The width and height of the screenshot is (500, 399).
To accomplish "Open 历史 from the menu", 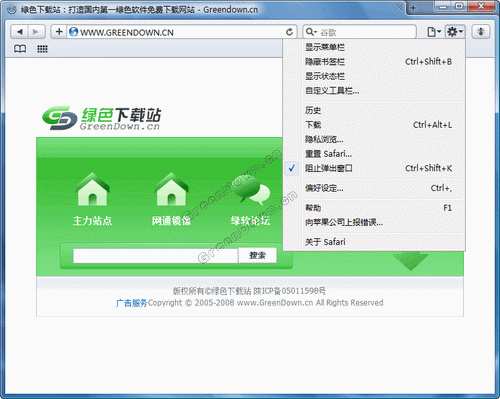I will 374,110.
